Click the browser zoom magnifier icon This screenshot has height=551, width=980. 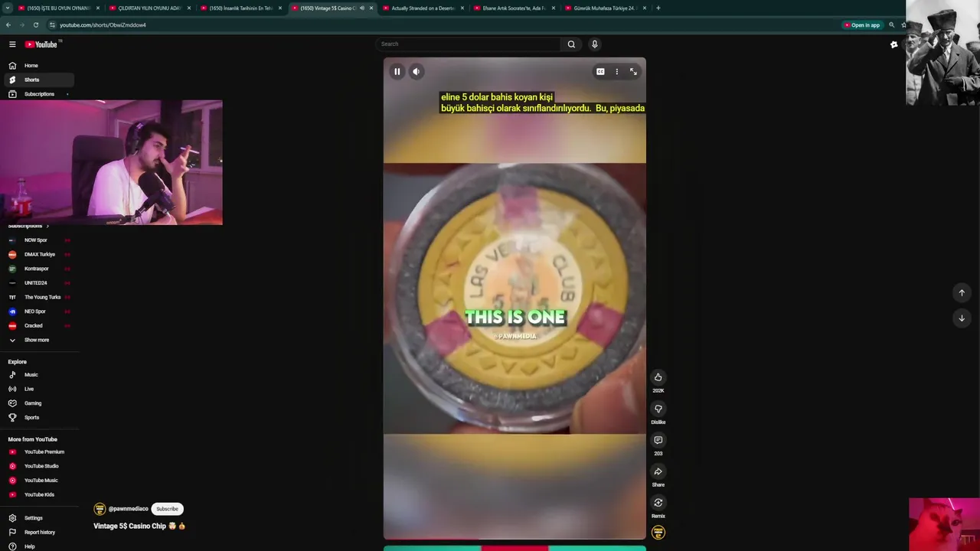pos(891,24)
